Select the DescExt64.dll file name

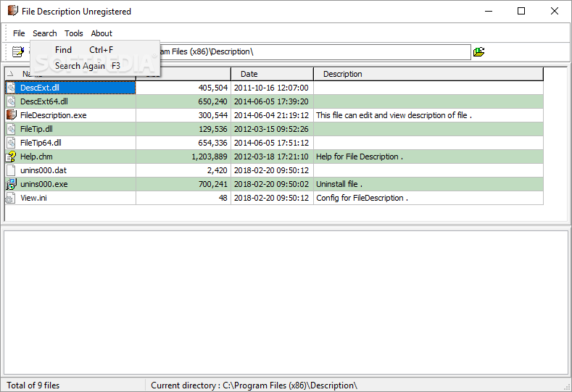[x=44, y=101]
